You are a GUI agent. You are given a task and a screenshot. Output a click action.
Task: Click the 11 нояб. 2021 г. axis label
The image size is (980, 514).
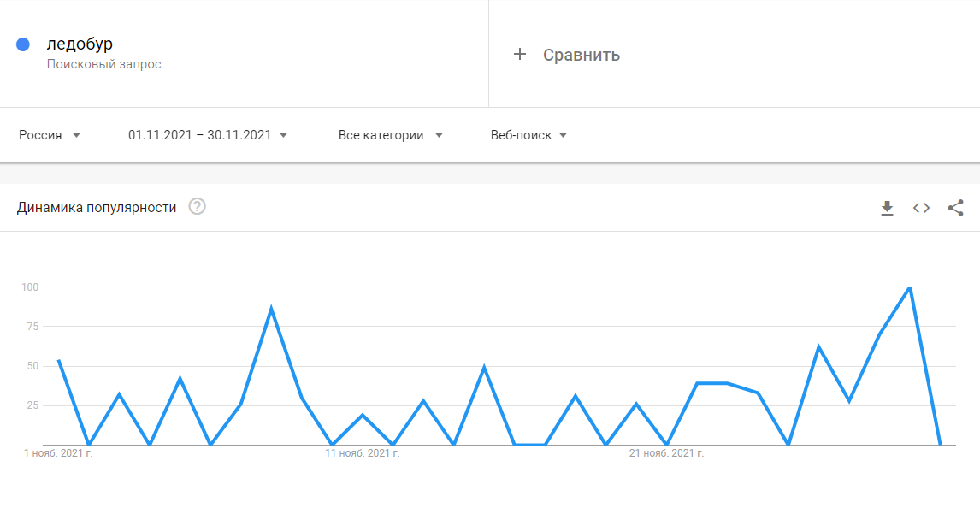(362, 453)
